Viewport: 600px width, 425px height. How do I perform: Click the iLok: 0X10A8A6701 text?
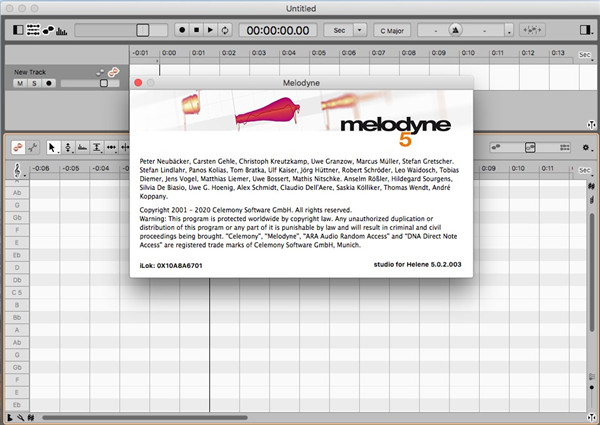click(x=171, y=265)
